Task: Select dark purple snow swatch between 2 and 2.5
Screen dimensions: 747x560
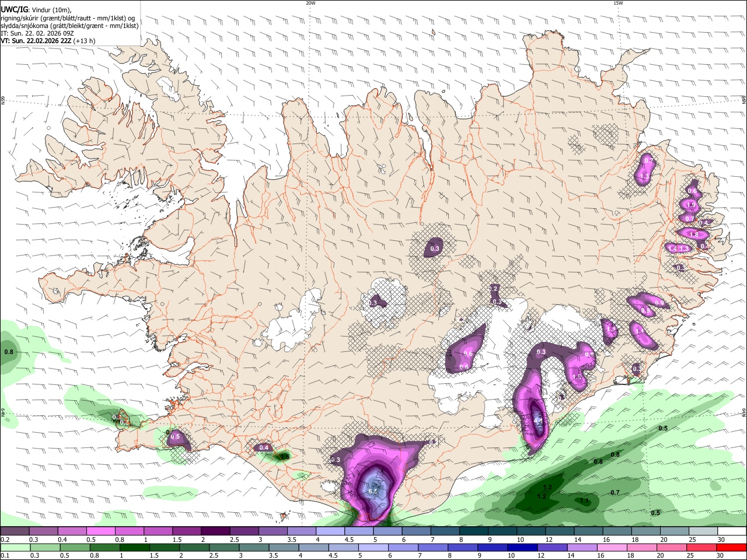Action: (215, 531)
